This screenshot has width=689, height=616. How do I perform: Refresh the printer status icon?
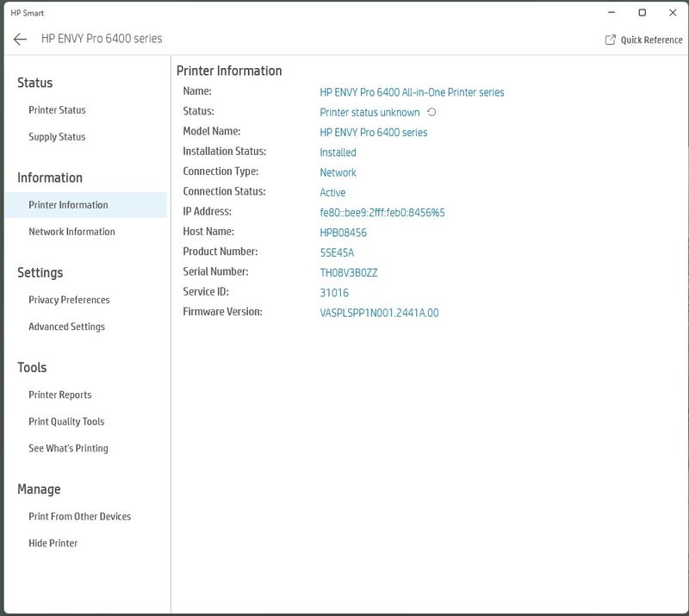click(x=432, y=112)
